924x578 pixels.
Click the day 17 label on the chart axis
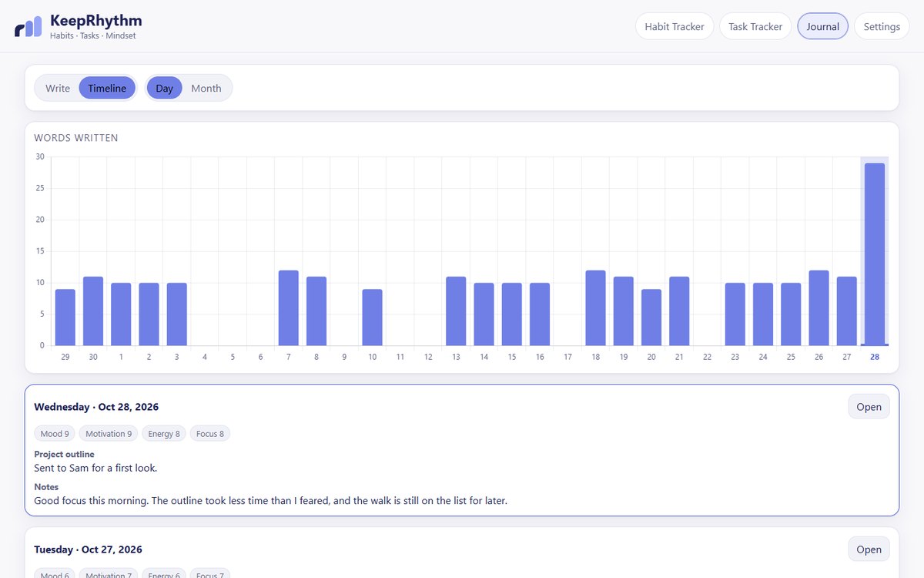point(567,357)
